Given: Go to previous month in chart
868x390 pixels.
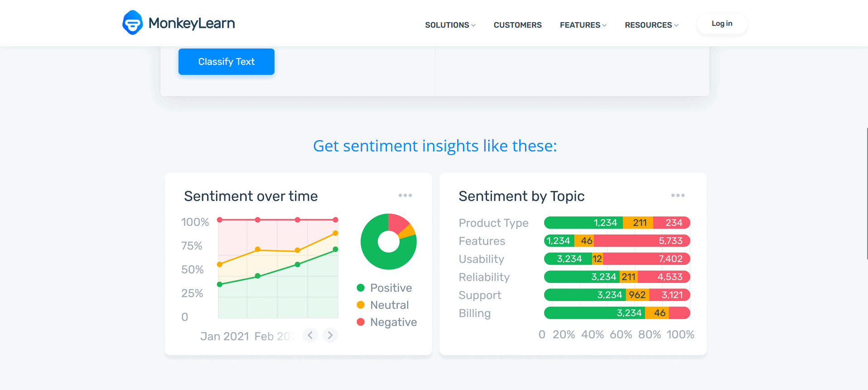Looking at the screenshot, I should pyautogui.click(x=310, y=335).
